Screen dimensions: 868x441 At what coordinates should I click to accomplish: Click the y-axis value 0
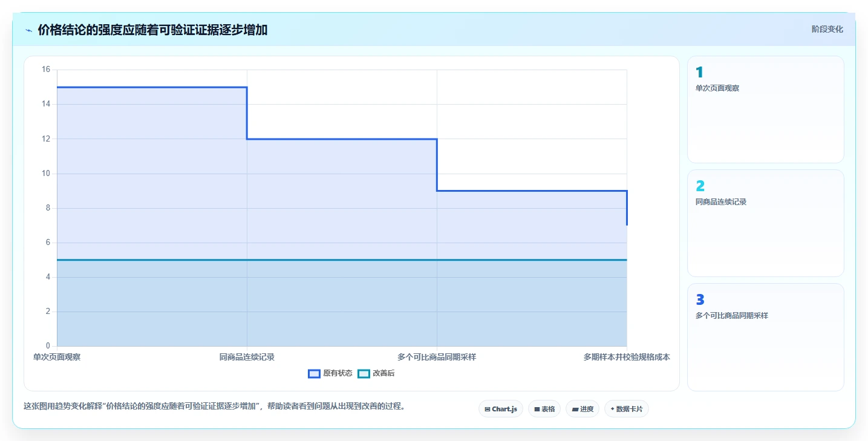pos(48,346)
